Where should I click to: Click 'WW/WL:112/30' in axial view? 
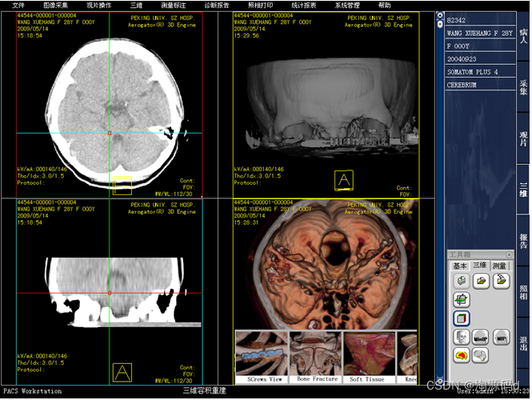[x=174, y=194]
